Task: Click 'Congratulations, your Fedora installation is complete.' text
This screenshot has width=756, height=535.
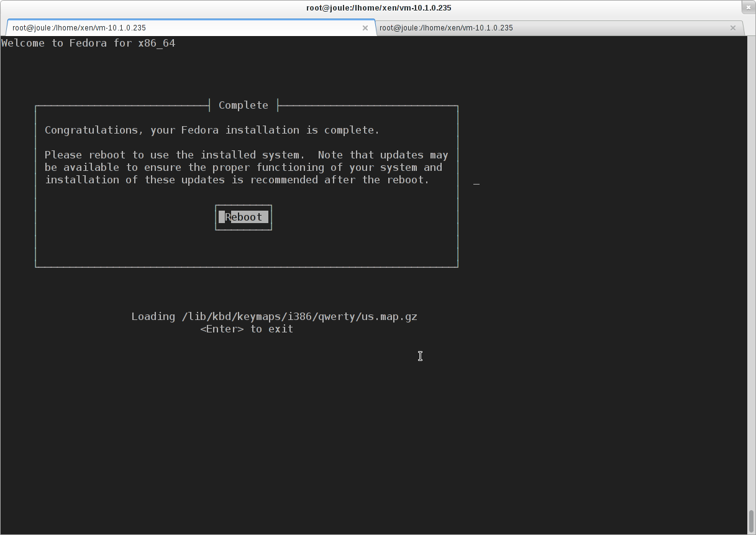Action: (x=212, y=130)
